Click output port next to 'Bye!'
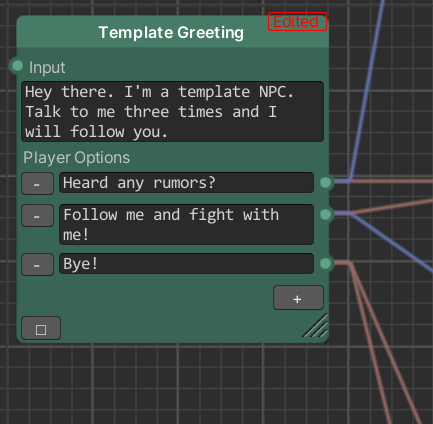 (326, 263)
